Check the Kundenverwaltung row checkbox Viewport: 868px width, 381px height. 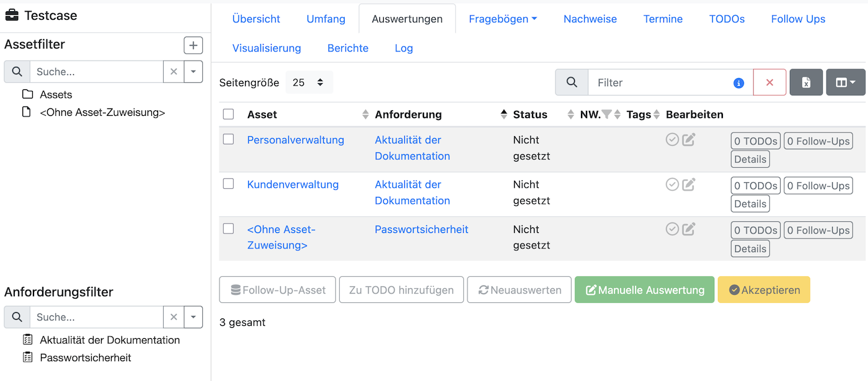pyautogui.click(x=228, y=184)
